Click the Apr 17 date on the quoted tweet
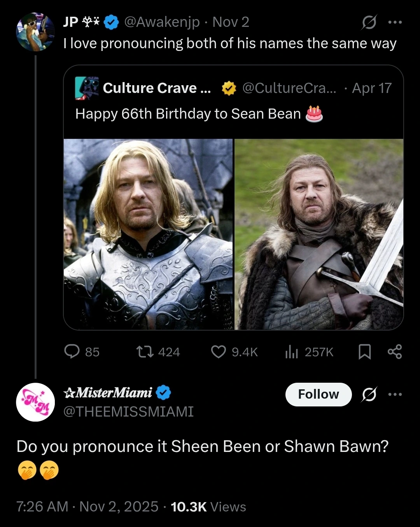This screenshot has height=527, width=420. pos(371,88)
